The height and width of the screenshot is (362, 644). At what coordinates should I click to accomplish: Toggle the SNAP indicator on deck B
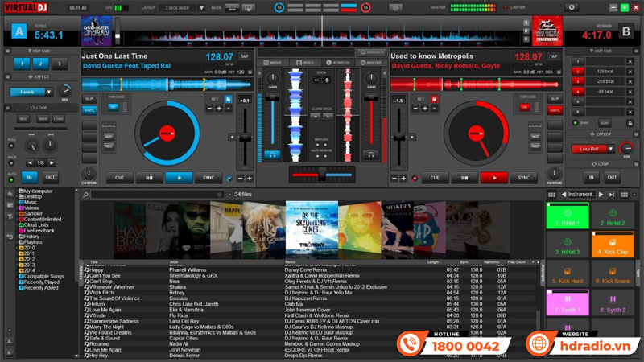click(x=575, y=123)
